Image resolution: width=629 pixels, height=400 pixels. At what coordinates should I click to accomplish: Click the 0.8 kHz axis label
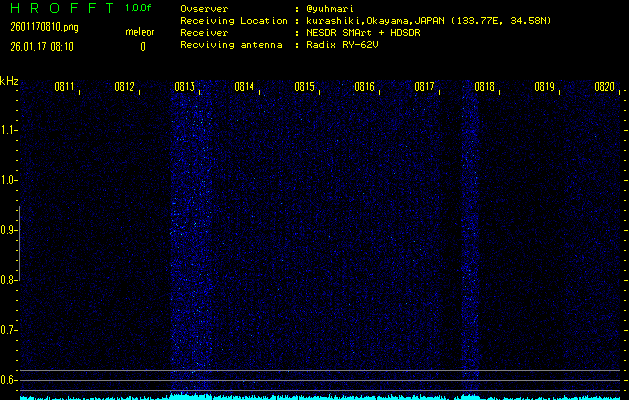8,280
